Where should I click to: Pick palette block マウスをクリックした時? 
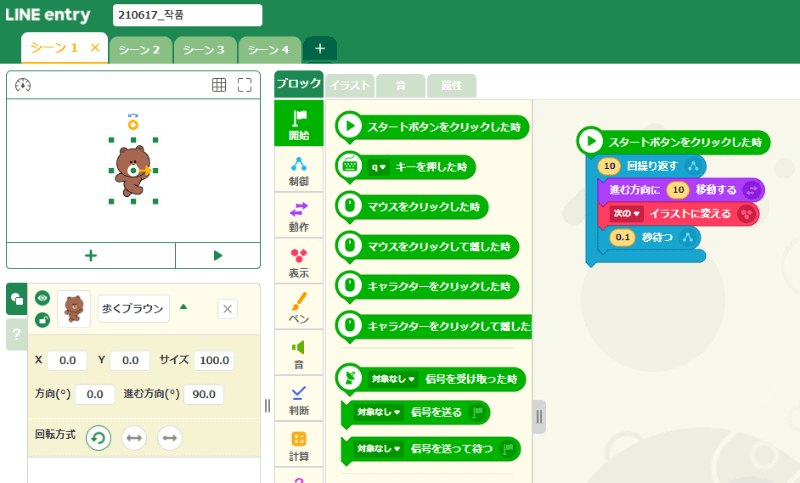pyautogui.click(x=412, y=207)
